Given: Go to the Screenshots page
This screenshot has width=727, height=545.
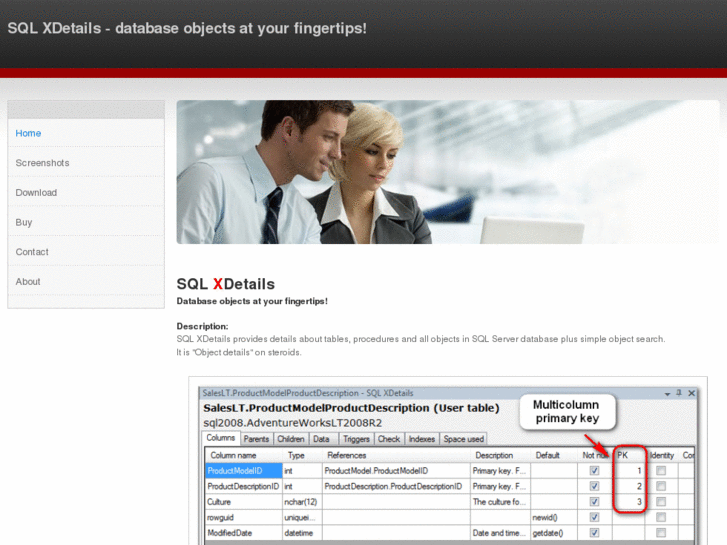Looking at the screenshot, I should click(x=42, y=163).
